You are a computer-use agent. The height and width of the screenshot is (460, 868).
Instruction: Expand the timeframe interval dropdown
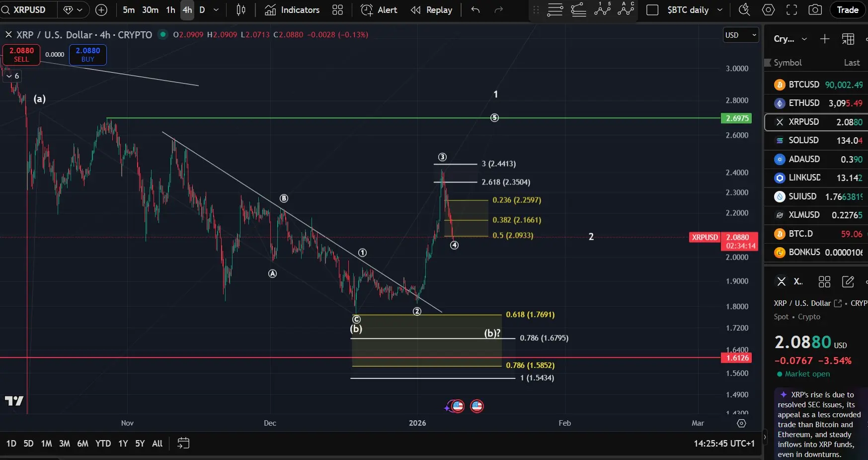pyautogui.click(x=216, y=10)
